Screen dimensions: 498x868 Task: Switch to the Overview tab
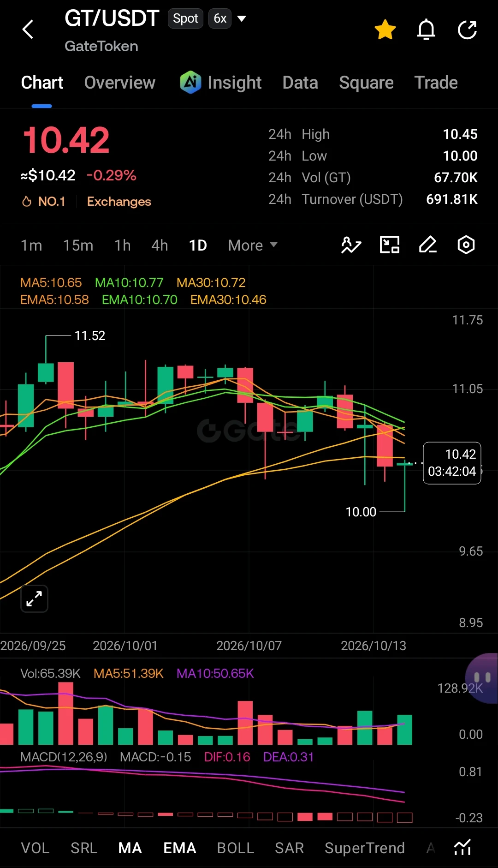click(x=120, y=83)
